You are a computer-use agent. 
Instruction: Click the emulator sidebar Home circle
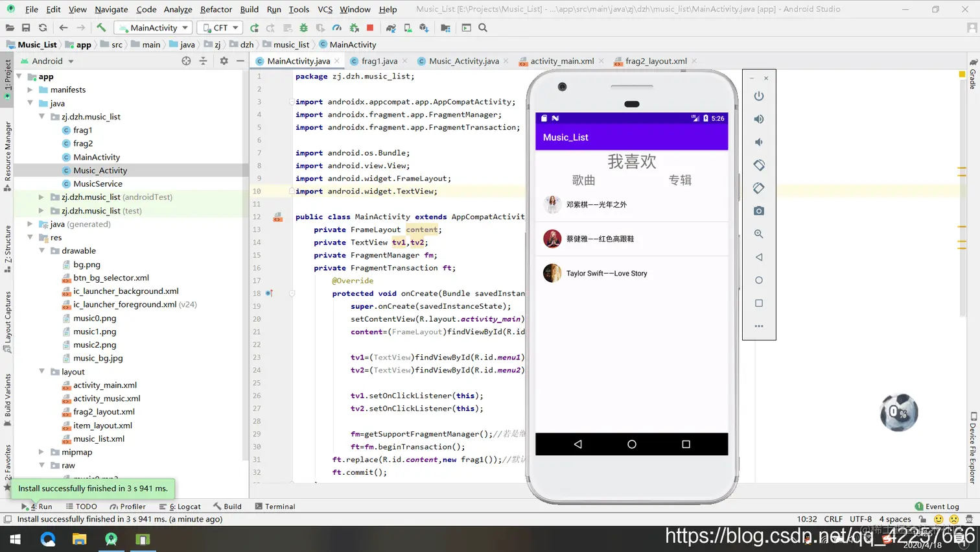tap(759, 280)
